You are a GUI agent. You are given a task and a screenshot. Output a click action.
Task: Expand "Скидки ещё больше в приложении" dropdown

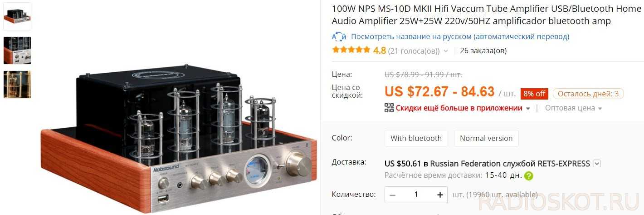click(x=527, y=108)
